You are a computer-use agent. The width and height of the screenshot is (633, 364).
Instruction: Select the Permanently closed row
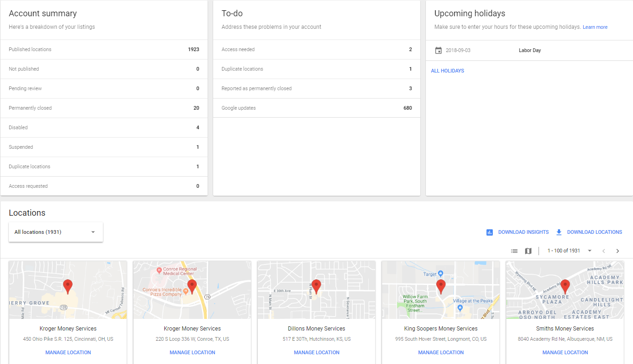(x=104, y=108)
